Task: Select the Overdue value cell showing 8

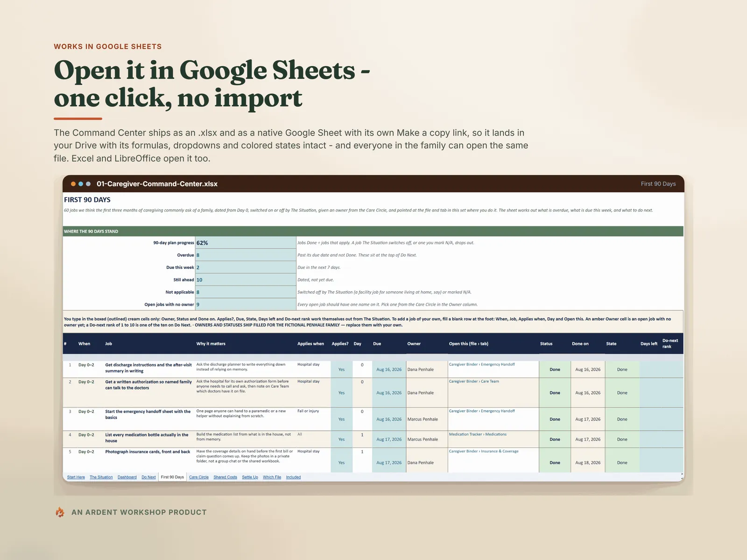Action: 246,255
